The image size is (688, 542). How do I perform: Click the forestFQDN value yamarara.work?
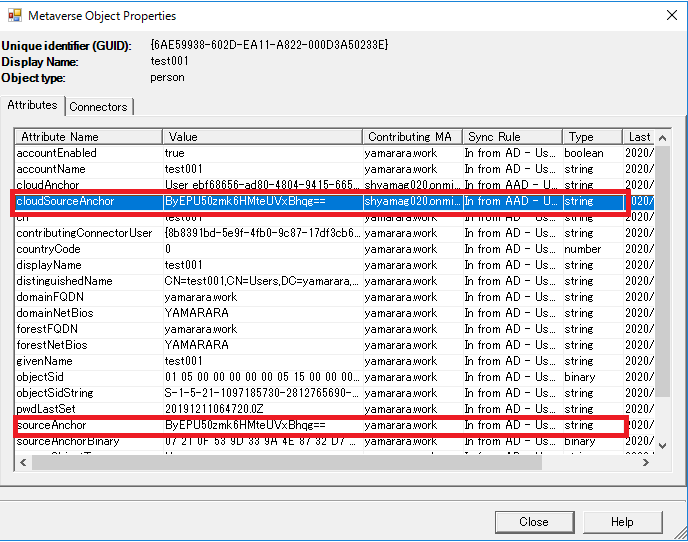point(201,329)
